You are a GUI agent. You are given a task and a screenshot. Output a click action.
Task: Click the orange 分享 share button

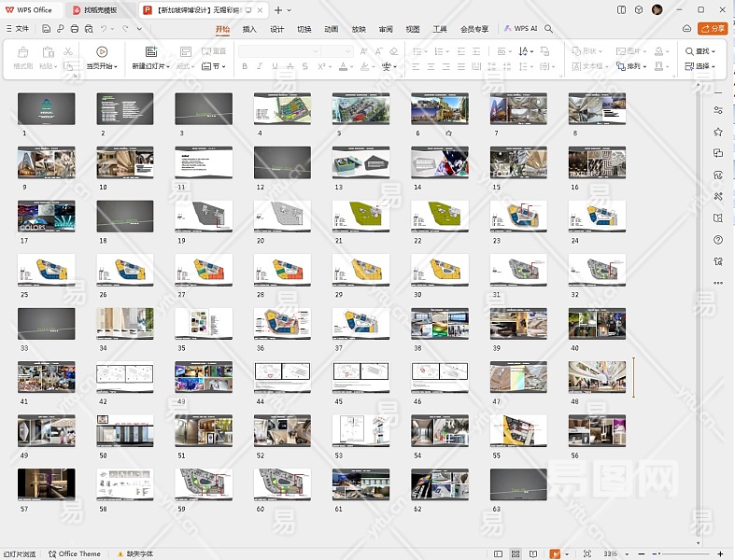tap(714, 29)
